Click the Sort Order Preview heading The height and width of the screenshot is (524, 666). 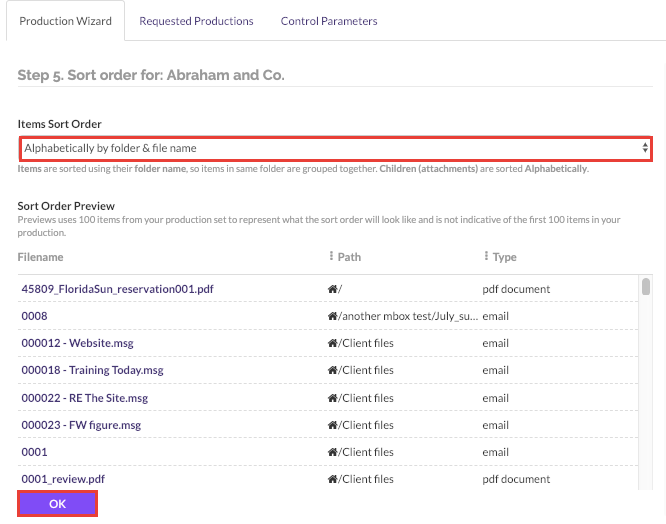tap(66, 206)
